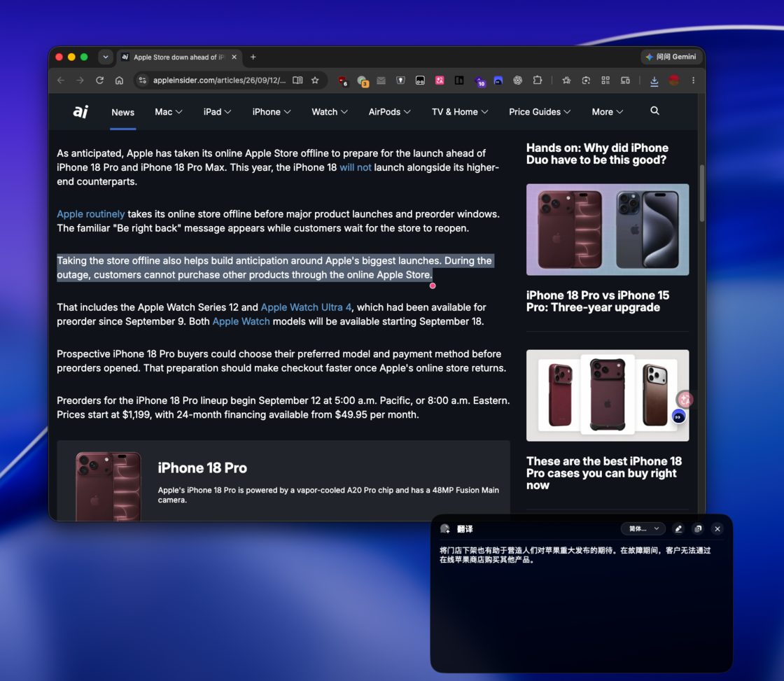Viewport: 784px width, 681px height.
Task: Click the Ask Gemini button
Action: [x=671, y=57]
